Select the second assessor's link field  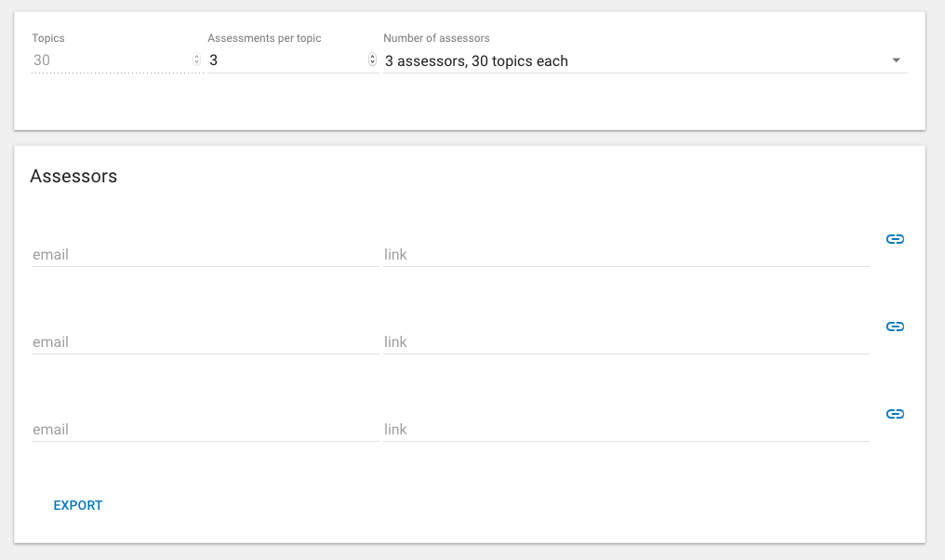[x=626, y=341]
